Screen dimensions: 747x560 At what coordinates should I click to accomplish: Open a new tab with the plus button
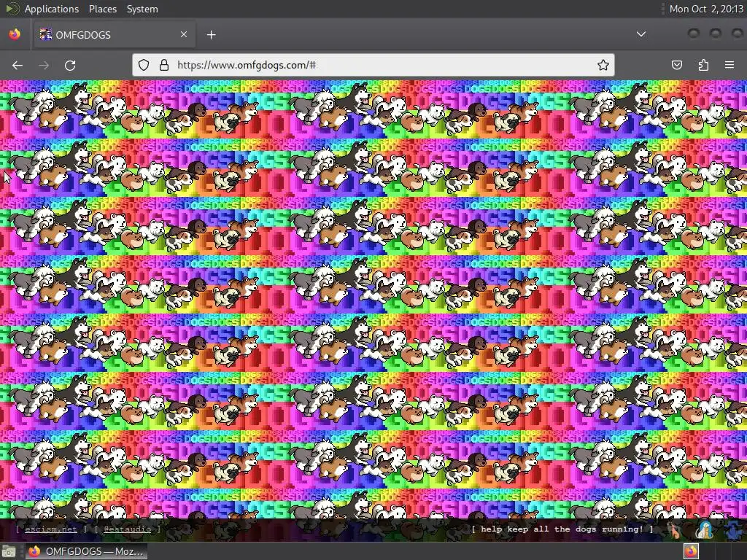tap(211, 35)
